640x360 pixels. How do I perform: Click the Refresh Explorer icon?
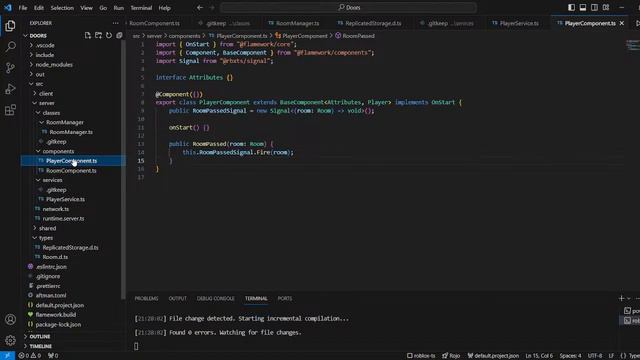109,36
